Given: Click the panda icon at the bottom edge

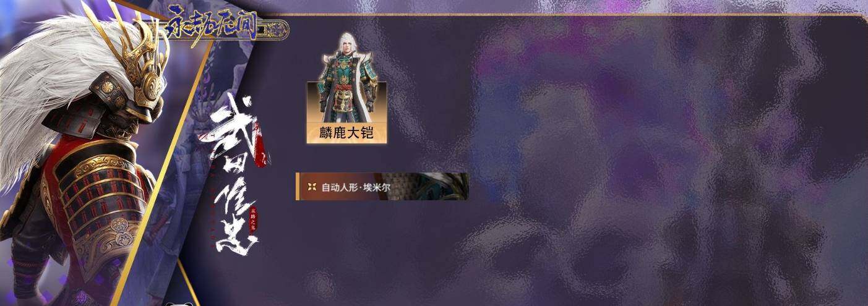Looking at the screenshot, I should (x=175, y=304).
